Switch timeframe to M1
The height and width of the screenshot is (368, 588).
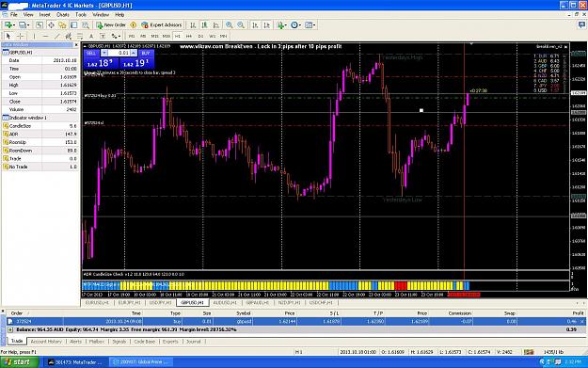pyautogui.click(x=132, y=36)
